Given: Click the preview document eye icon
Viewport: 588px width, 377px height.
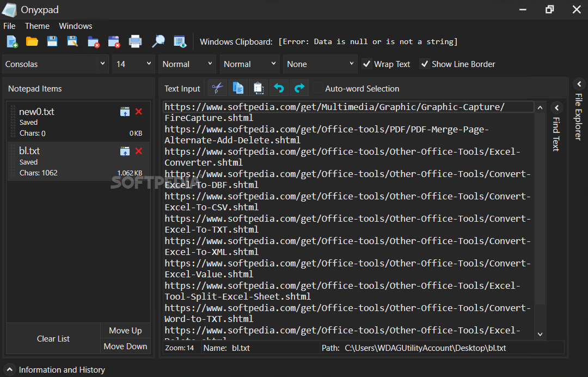Looking at the screenshot, I should [180, 41].
